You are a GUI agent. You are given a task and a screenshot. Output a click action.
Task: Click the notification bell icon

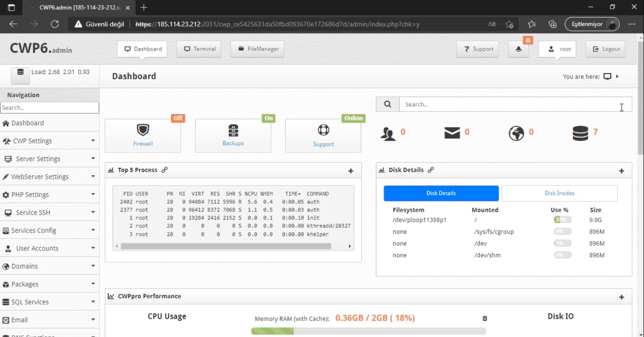[519, 49]
